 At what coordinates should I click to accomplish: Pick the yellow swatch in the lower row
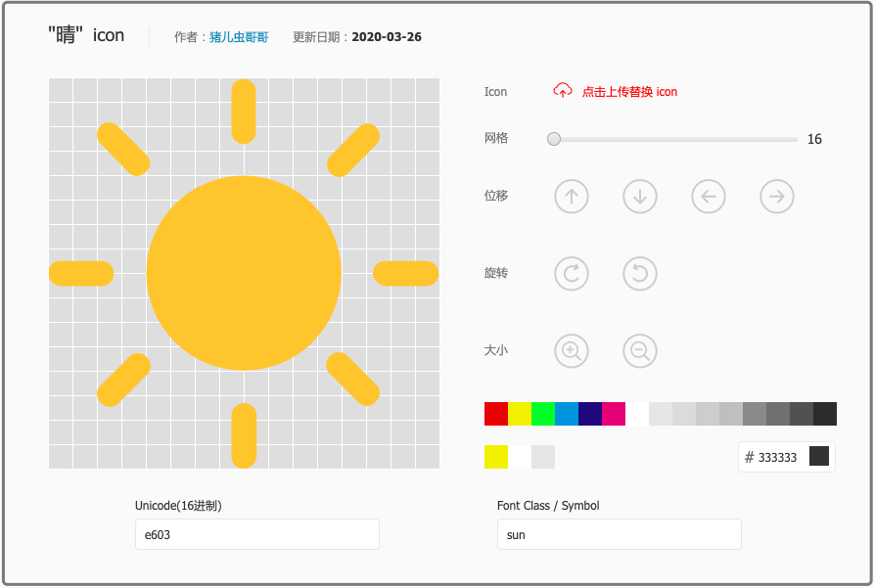(496, 457)
